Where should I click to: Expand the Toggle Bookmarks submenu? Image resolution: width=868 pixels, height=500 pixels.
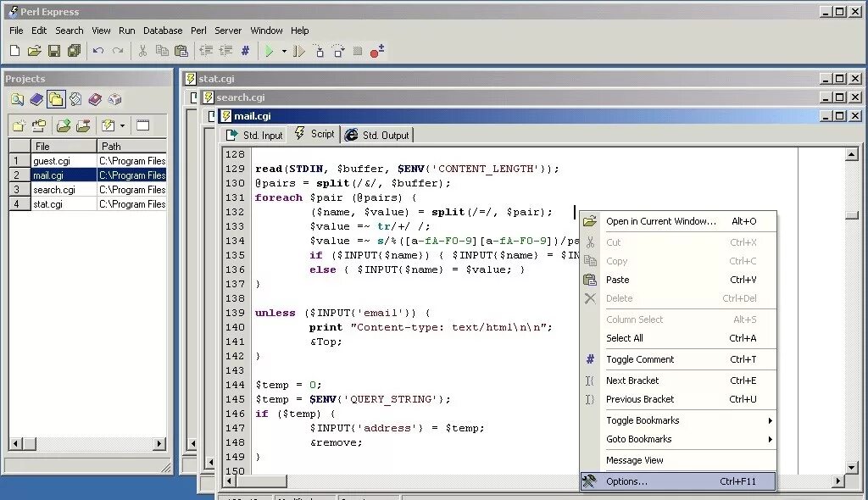point(678,420)
